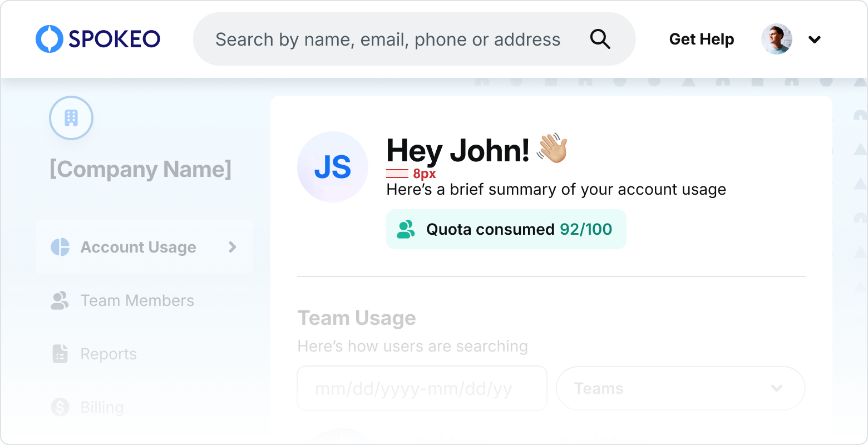This screenshot has width=868, height=445.
Task: Open the profile menu chevron
Action: click(x=815, y=39)
